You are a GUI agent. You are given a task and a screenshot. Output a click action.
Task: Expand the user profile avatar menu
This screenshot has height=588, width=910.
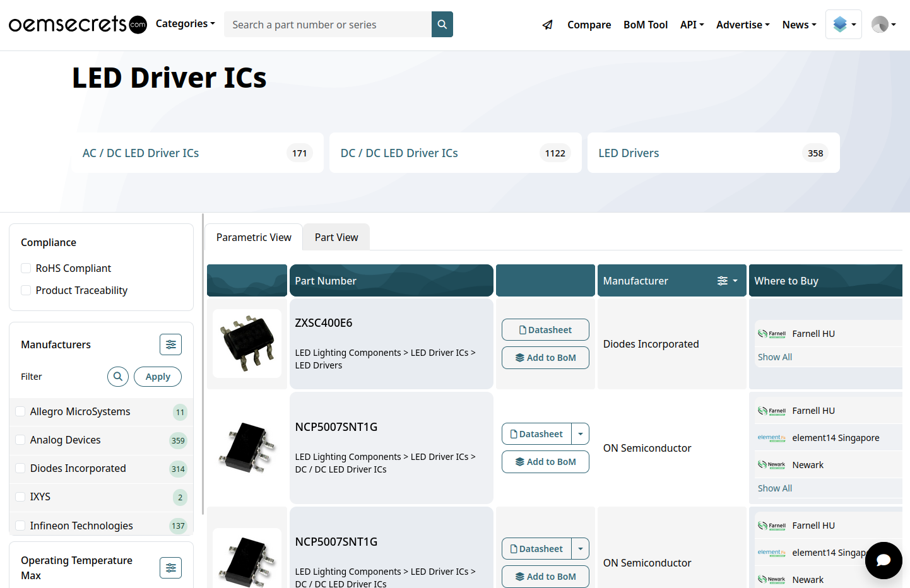pyautogui.click(x=883, y=25)
